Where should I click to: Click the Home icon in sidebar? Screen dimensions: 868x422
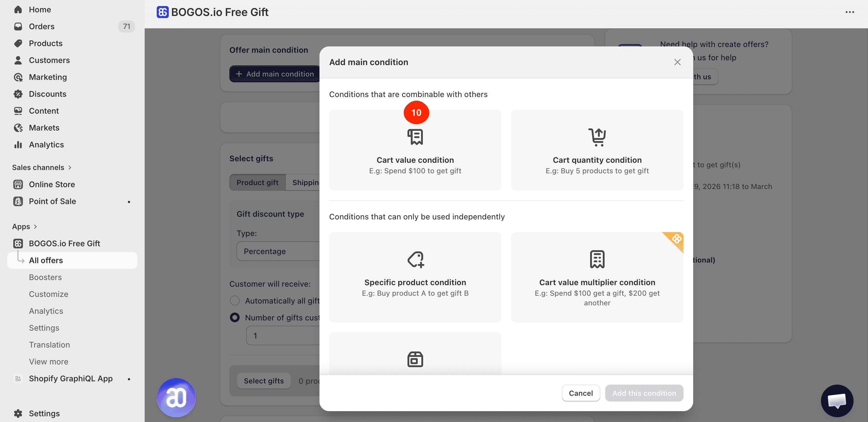(18, 9)
